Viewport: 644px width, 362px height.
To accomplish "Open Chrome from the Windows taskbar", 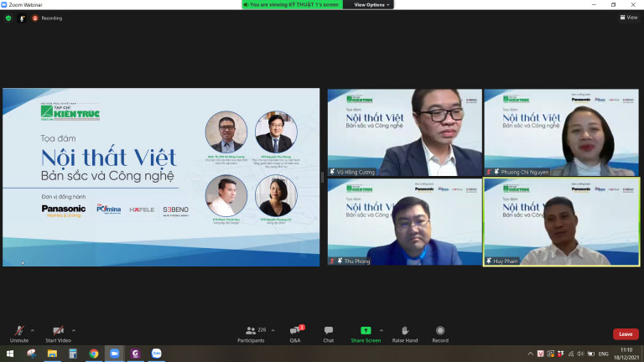I will (93, 354).
